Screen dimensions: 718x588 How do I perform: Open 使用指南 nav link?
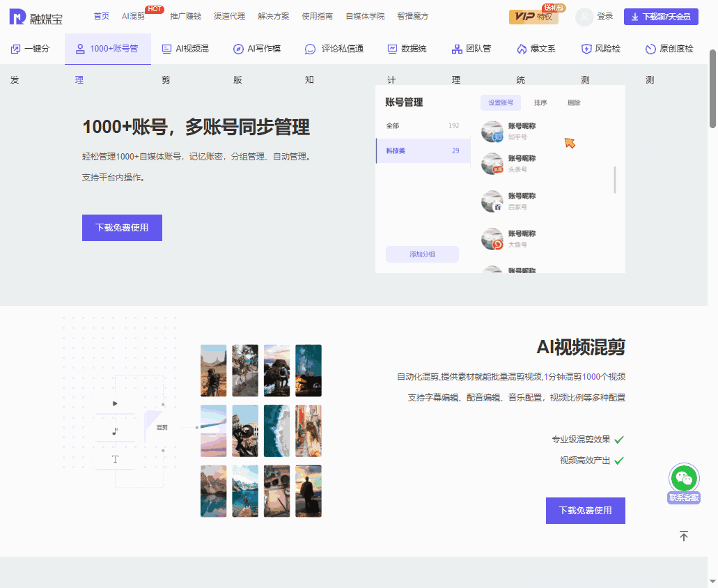tap(318, 16)
